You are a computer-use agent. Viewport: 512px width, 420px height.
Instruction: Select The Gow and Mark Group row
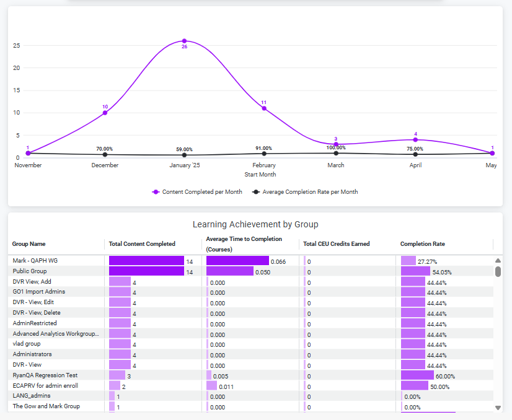coord(251,406)
